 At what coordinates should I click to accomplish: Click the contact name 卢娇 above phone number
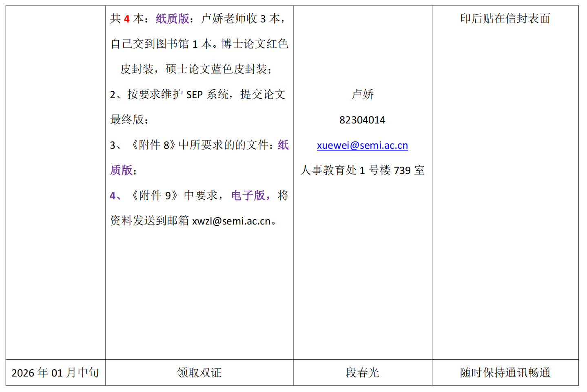click(x=362, y=95)
